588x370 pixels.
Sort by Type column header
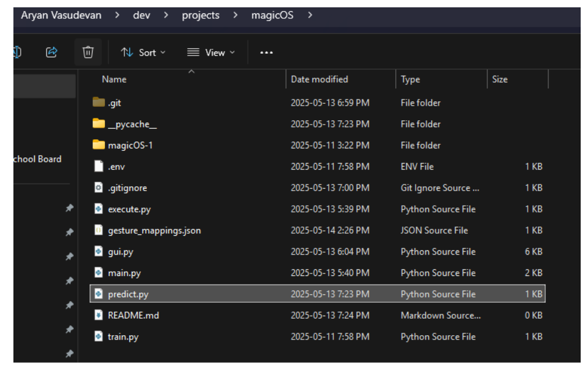coord(411,79)
